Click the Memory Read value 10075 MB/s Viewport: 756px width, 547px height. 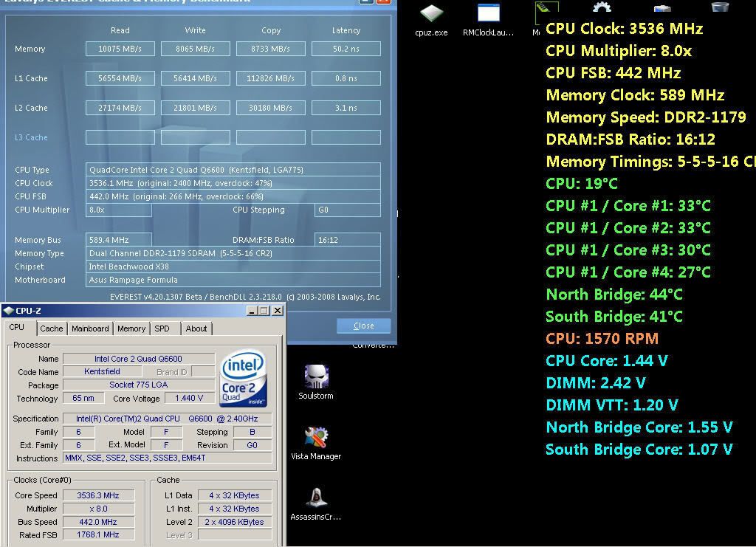[120, 49]
